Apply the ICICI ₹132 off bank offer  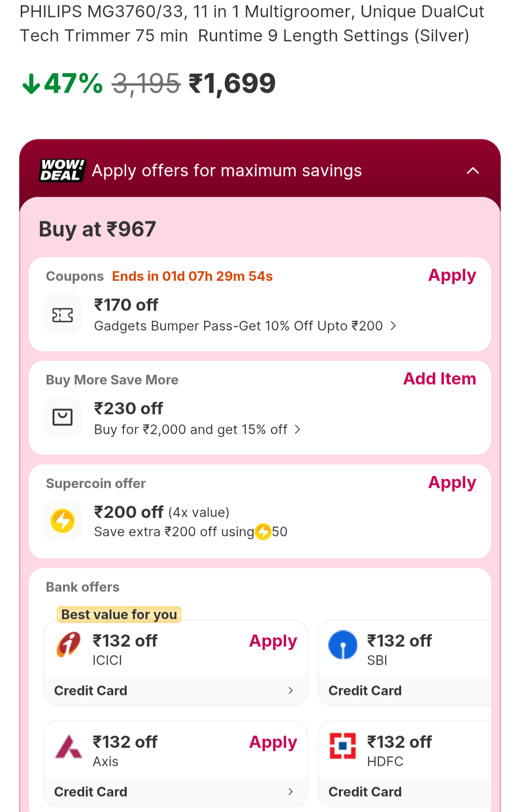click(273, 641)
